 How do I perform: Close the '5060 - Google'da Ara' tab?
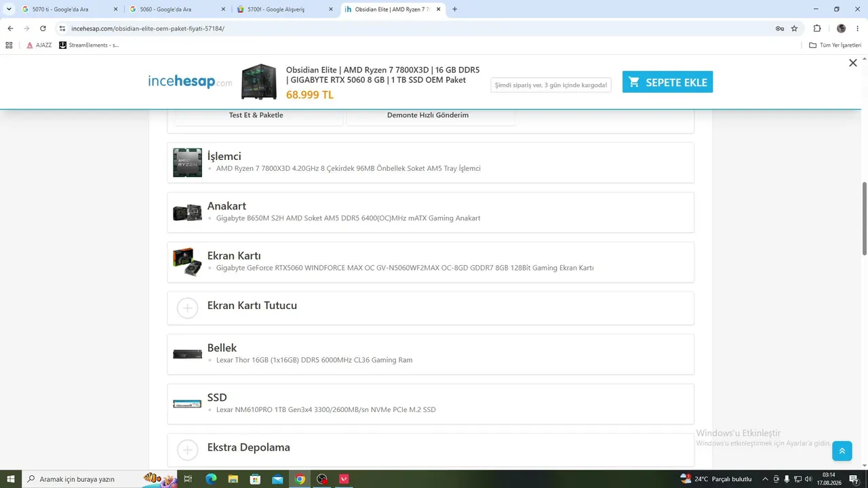coord(223,9)
